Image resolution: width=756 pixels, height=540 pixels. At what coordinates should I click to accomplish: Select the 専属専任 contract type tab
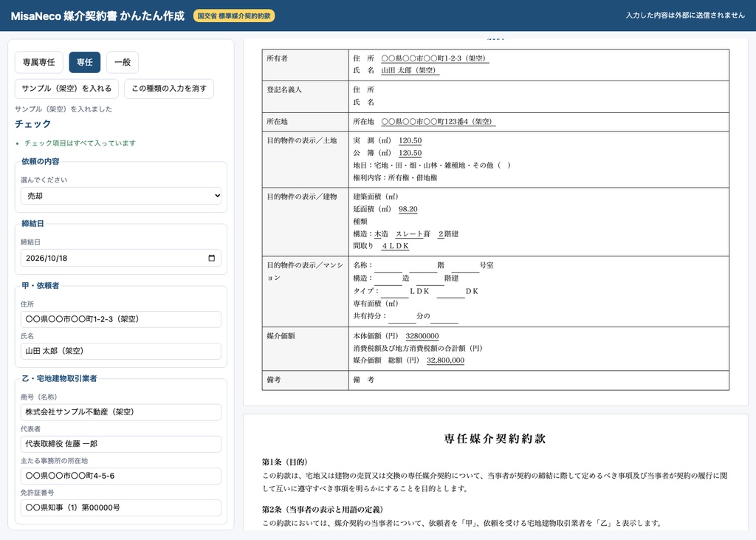tap(38, 62)
